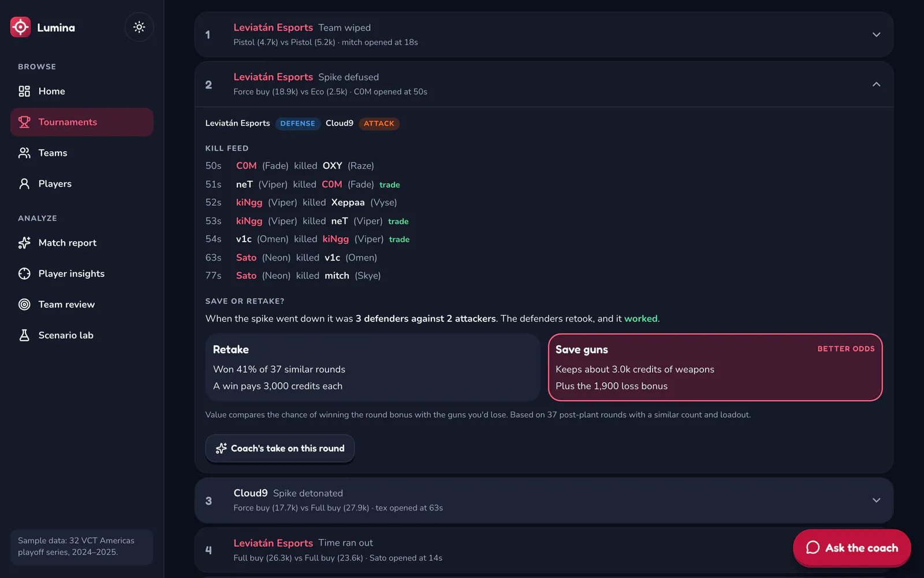Open Scenario lab label
The width and height of the screenshot is (924, 578).
click(x=66, y=335)
